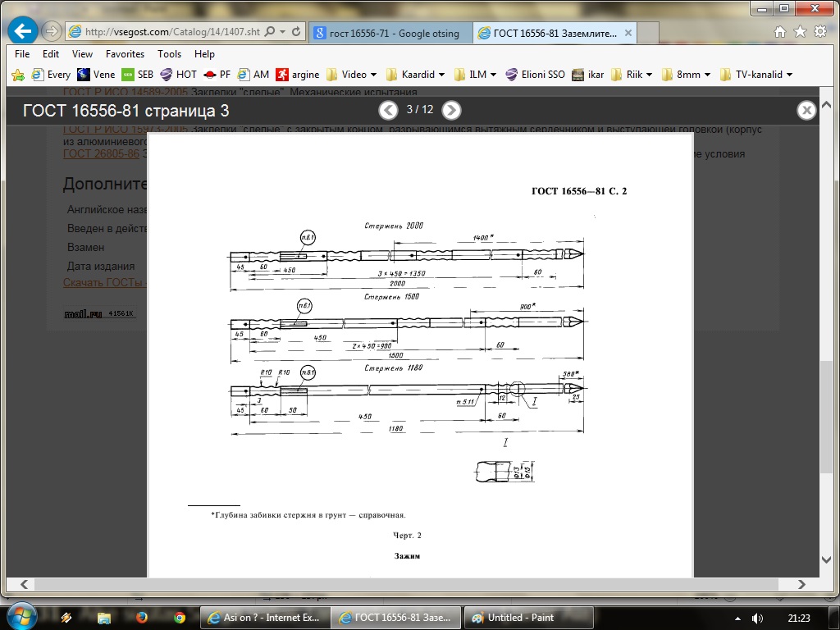The height and width of the screenshot is (630, 840).
Task: Open the Tools gear icon
Action: pyautogui.click(x=818, y=32)
